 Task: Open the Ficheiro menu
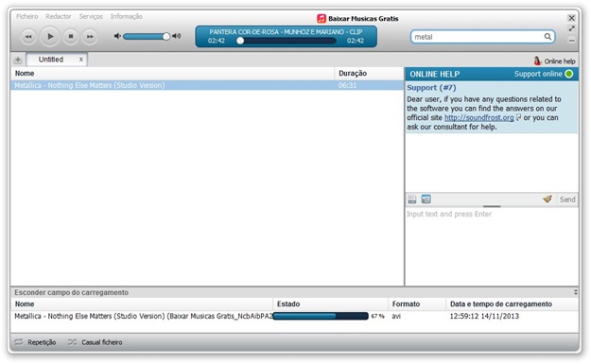point(26,16)
